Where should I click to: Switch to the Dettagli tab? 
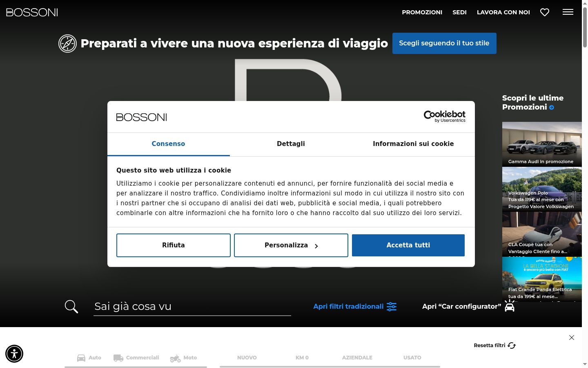pos(291,144)
